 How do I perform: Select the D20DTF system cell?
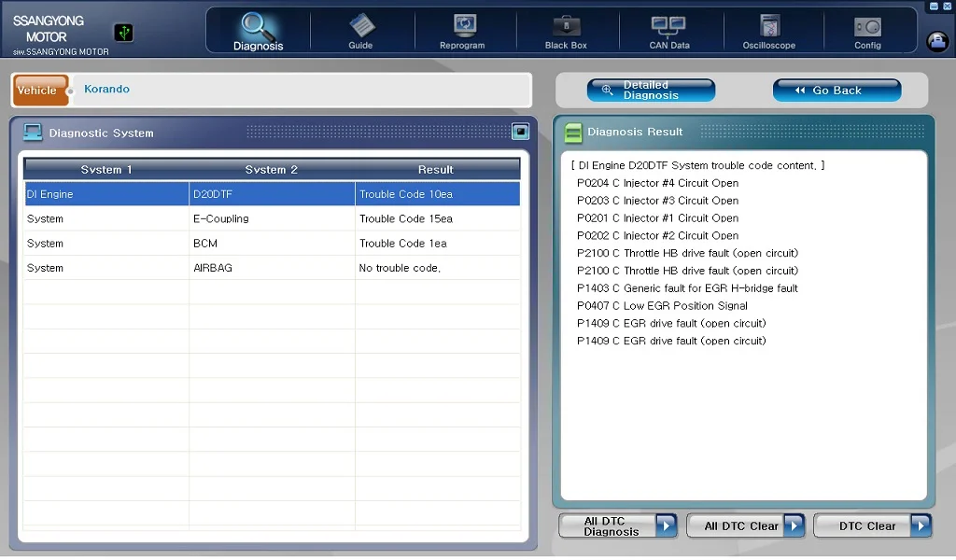tap(272, 194)
